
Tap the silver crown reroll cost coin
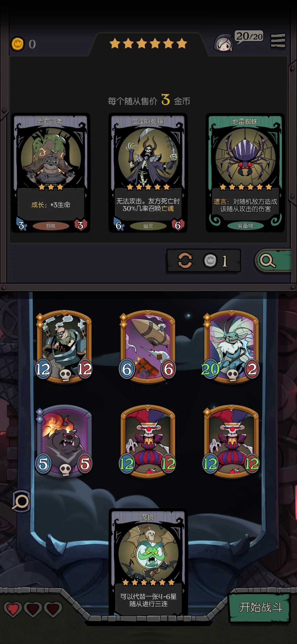tap(210, 260)
